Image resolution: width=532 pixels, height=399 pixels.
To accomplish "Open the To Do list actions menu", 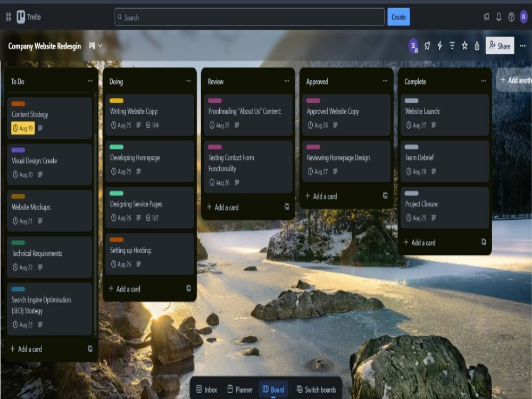I will point(90,81).
